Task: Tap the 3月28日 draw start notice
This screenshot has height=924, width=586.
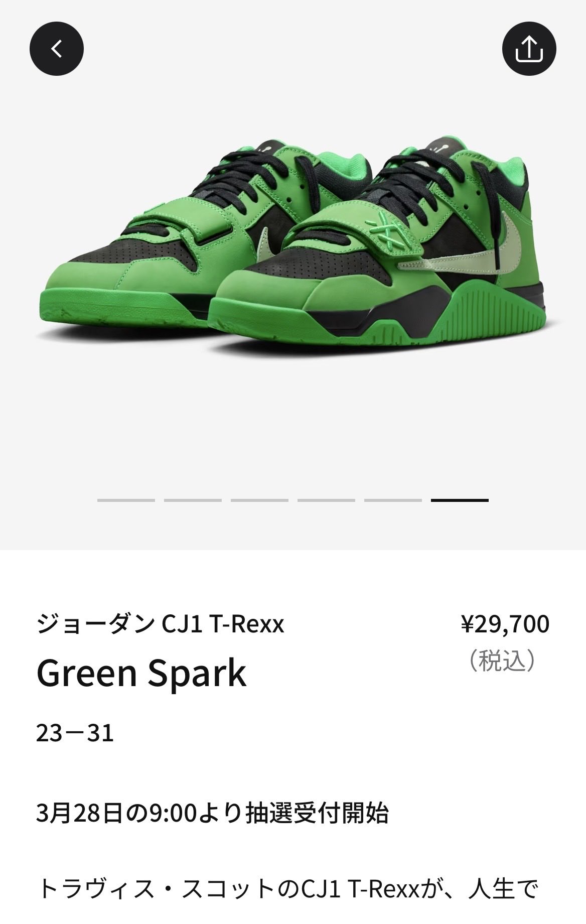Action: coord(212,813)
